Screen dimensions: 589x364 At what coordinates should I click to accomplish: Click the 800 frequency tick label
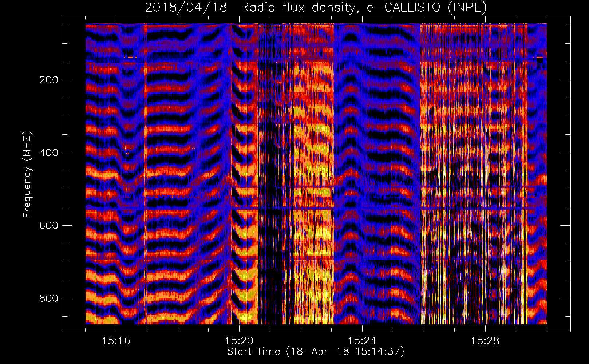coord(49,298)
